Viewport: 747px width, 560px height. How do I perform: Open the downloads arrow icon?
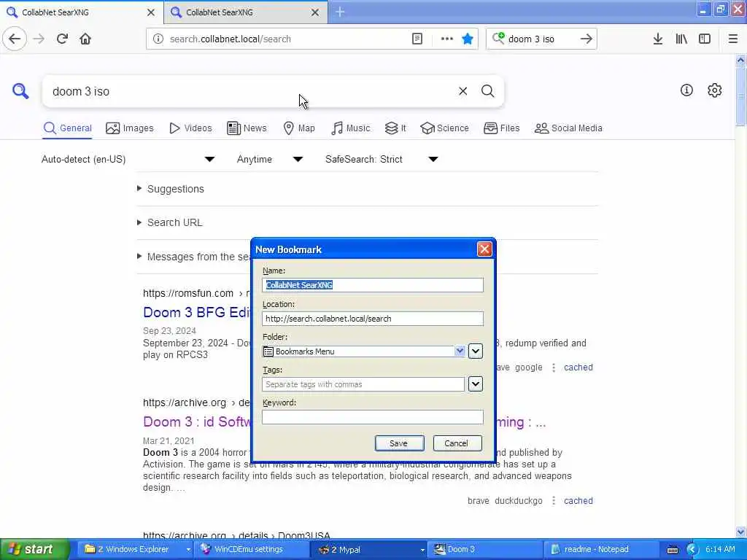point(657,39)
